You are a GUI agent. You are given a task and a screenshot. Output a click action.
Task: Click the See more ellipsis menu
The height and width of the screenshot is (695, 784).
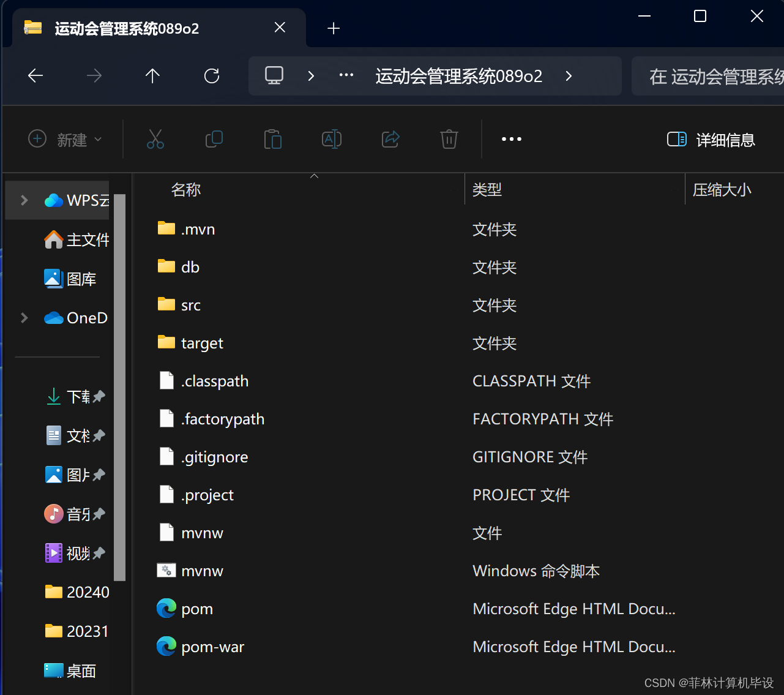click(x=512, y=139)
